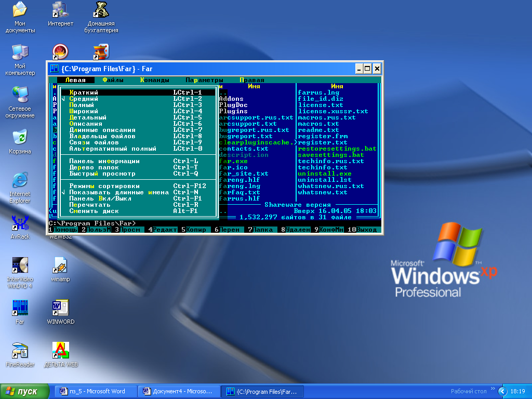This screenshot has width=532, height=399.
Task: Open the Мои документы desktop icon
Action: [20, 17]
